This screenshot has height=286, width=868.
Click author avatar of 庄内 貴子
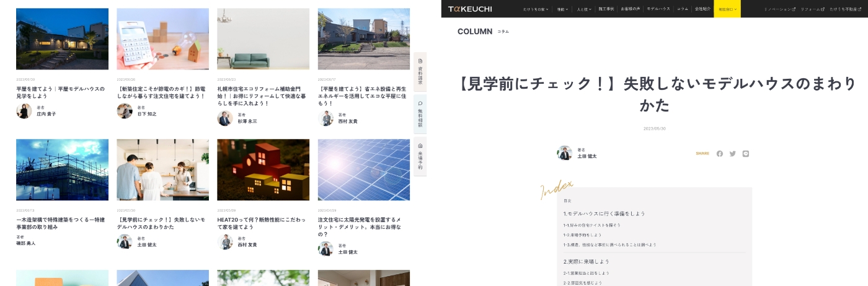[x=24, y=111]
